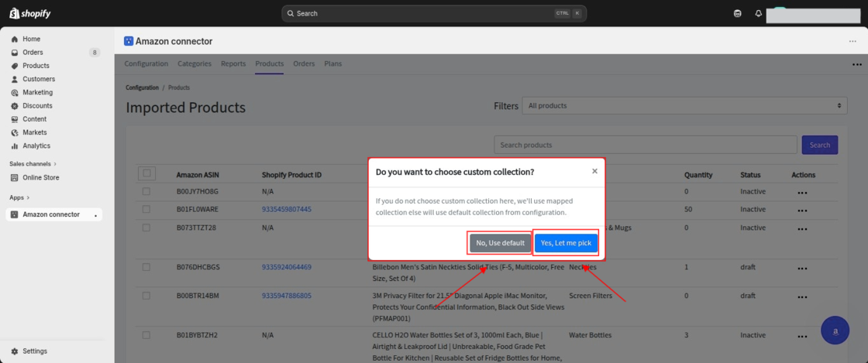The height and width of the screenshot is (363, 868).
Task: Open actions menu for B01FL0WARE
Action: tap(802, 211)
